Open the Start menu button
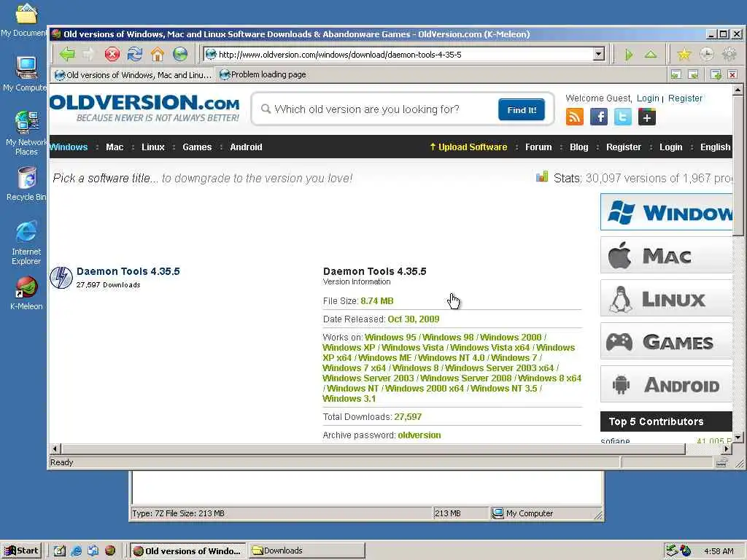The image size is (747, 560). click(22, 551)
